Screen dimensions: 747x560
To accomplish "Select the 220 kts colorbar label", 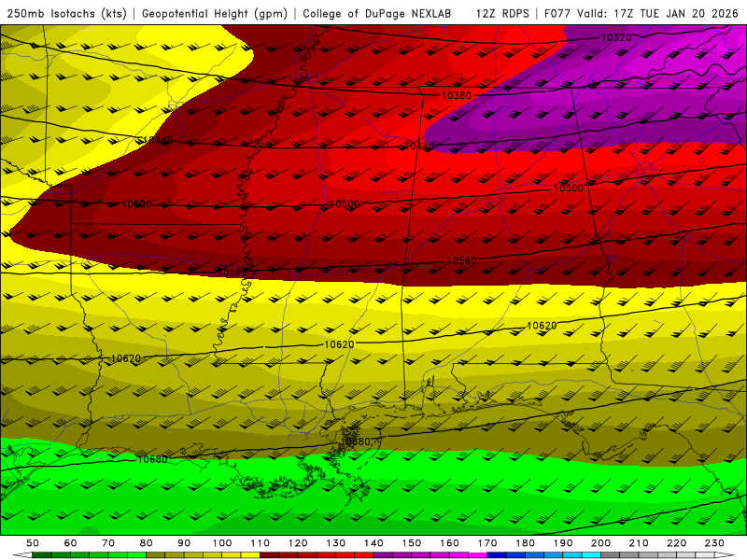I will [x=676, y=543].
